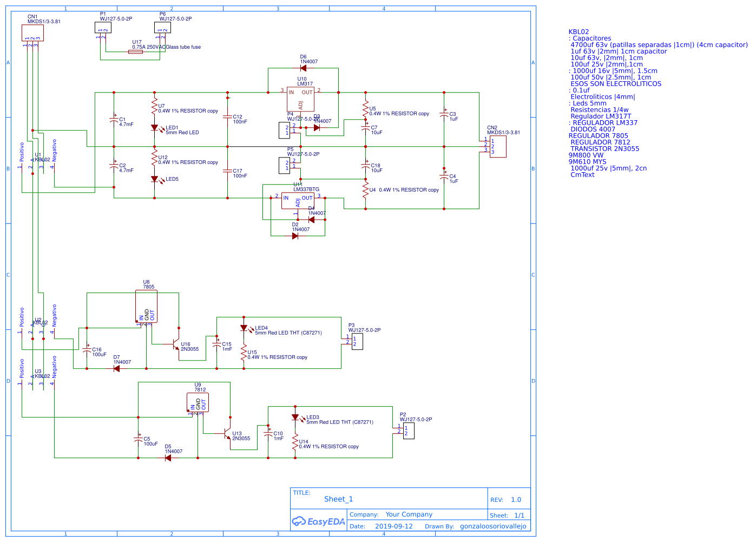Viewport: 756px width, 542px height.
Task: Select the C16 100uF capacitor
Action: click(x=87, y=351)
